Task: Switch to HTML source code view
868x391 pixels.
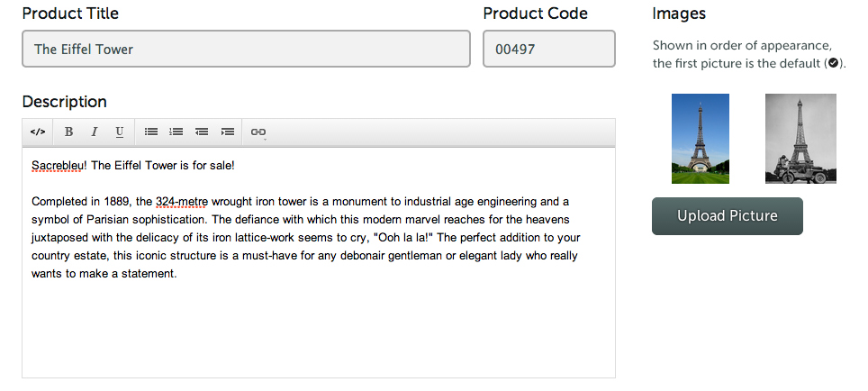Action: click(38, 132)
